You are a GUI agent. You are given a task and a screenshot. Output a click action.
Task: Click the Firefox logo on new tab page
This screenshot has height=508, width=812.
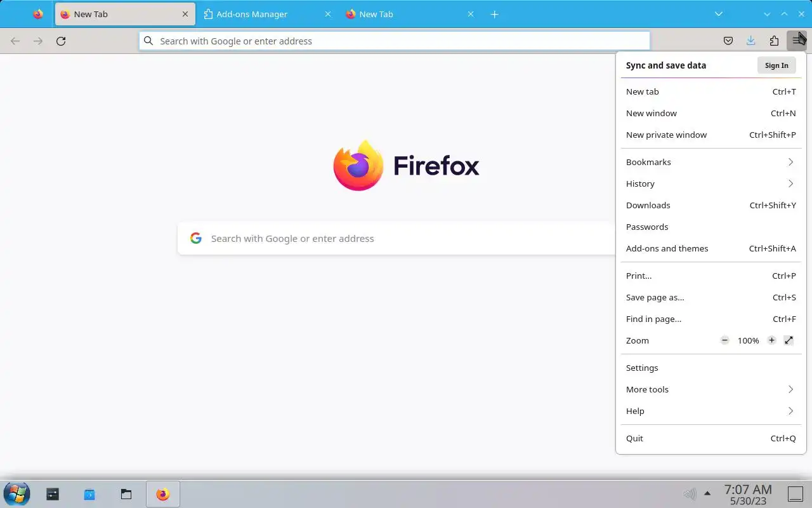[406, 165]
